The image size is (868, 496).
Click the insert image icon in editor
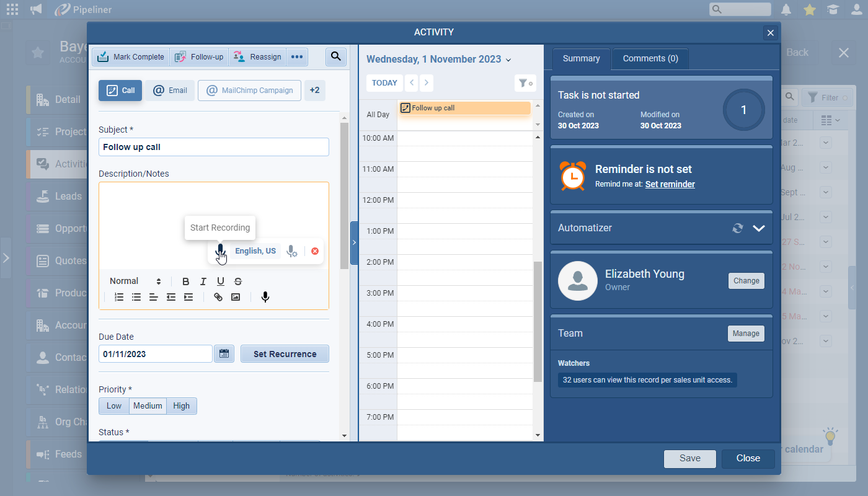pyautogui.click(x=236, y=297)
